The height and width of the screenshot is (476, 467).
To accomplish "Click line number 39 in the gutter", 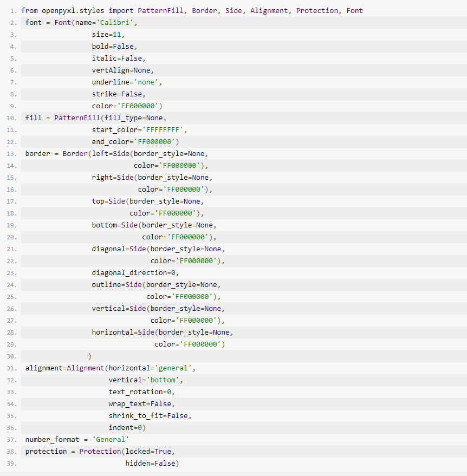I will [x=11, y=464].
